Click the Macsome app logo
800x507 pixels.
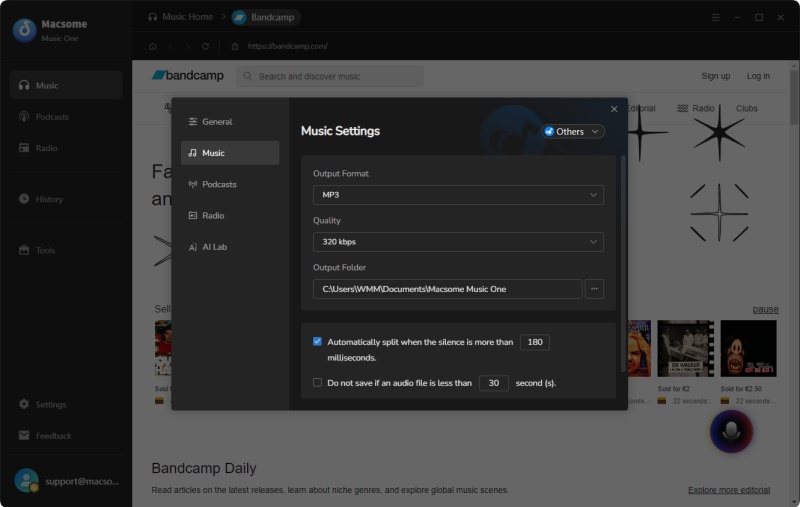pos(24,30)
